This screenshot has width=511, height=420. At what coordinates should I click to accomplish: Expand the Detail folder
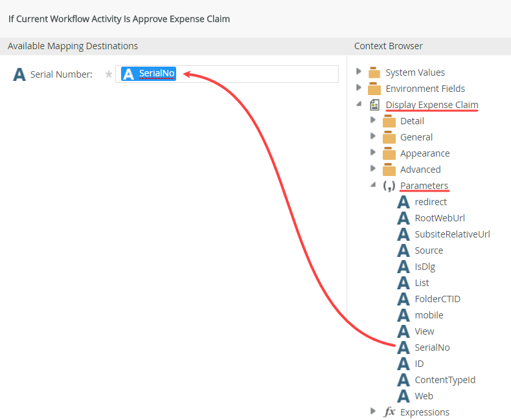(x=373, y=120)
